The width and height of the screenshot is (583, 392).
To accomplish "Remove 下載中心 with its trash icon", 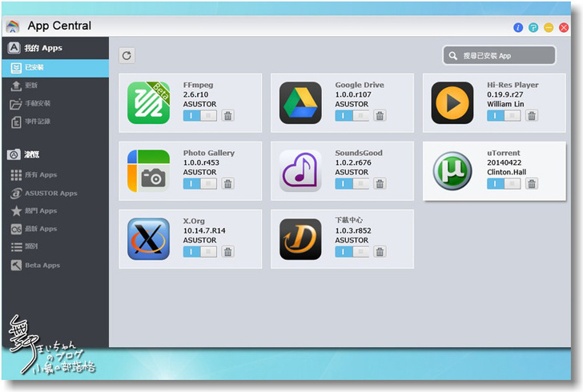I will point(380,251).
